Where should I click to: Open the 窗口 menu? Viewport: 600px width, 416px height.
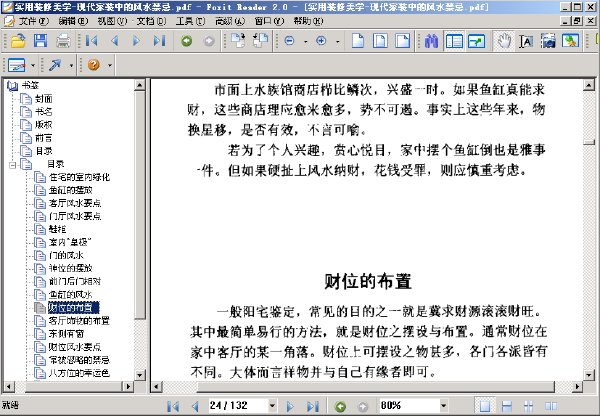pos(269,21)
